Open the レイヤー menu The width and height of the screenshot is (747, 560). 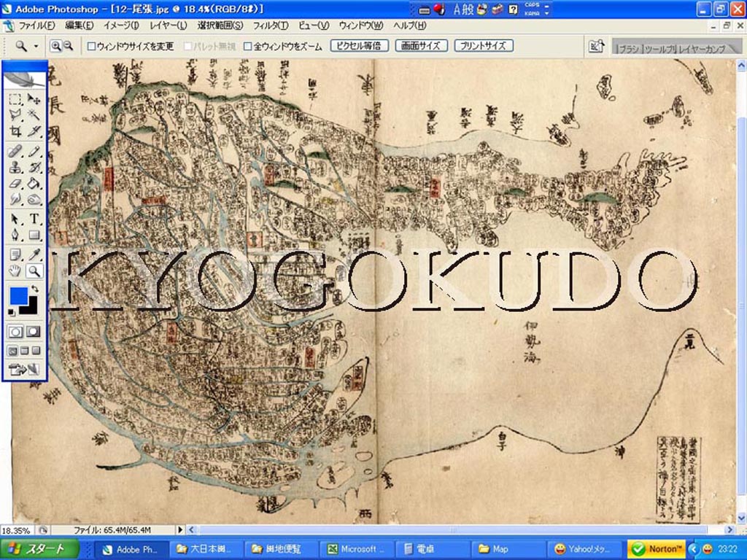168,26
